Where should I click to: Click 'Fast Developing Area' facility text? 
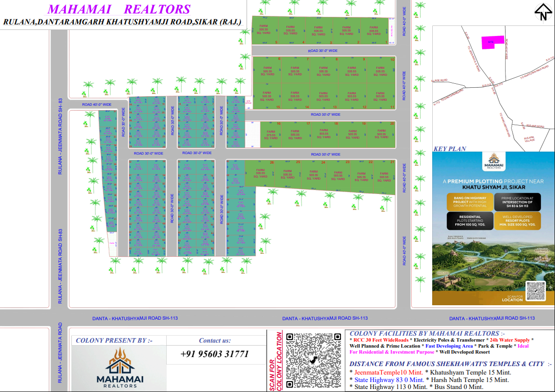click(x=449, y=346)
